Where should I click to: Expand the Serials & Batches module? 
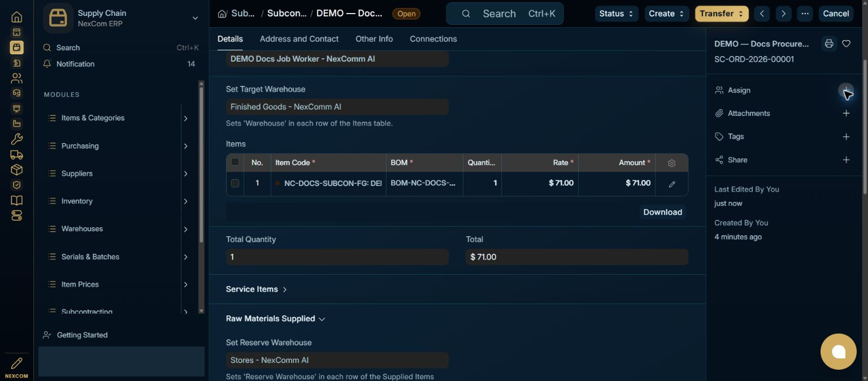(x=185, y=257)
